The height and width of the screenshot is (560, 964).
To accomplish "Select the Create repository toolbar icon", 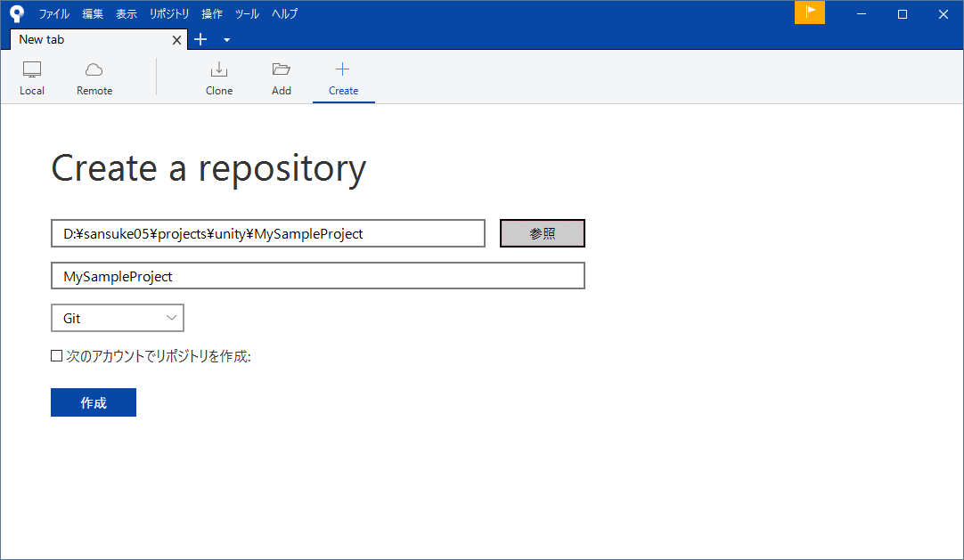I will coord(343,77).
